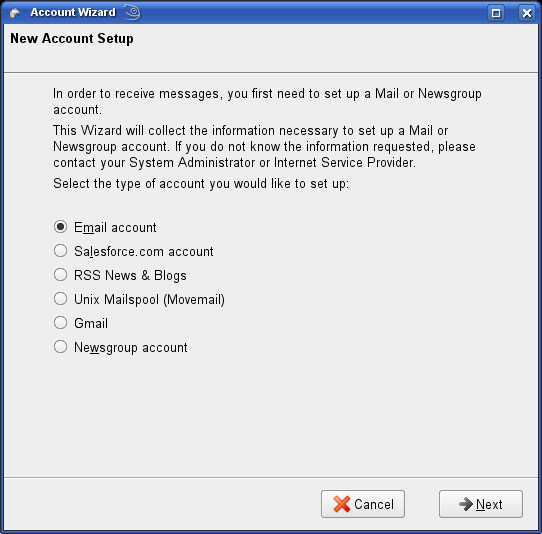Click the 'In order to receive messages' paragraph
542x534 pixels.
[x=267, y=101]
